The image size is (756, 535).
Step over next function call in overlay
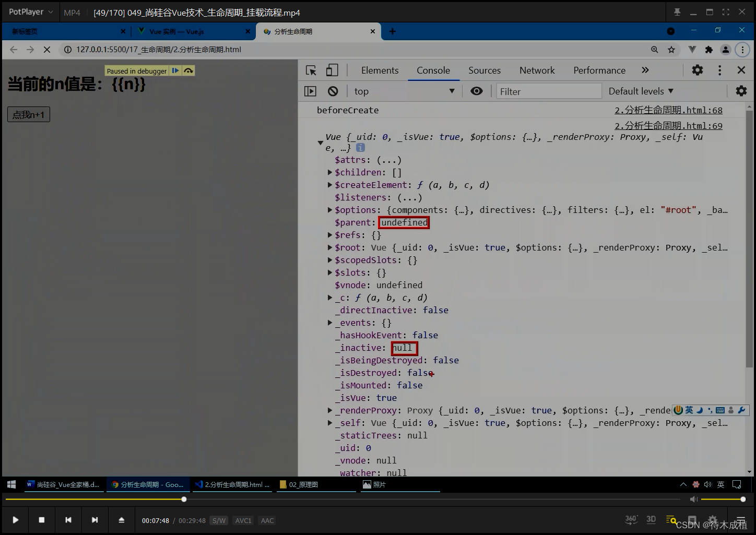[x=188, y=70]
